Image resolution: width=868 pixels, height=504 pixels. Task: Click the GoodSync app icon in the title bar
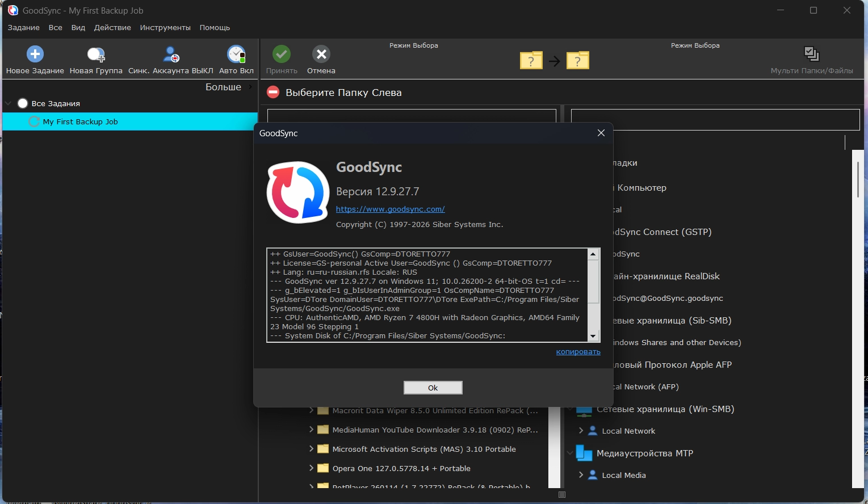pyautogui.click(x=12, y=10)
